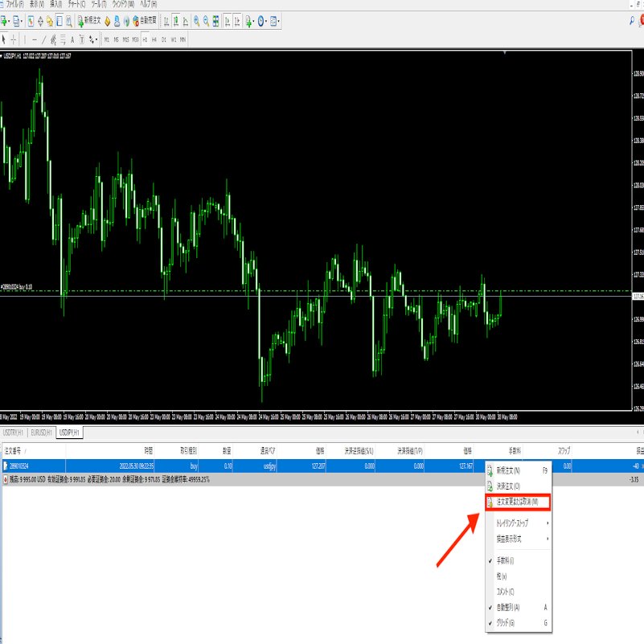Switch timeframe to H4

(x=154, y=39)
